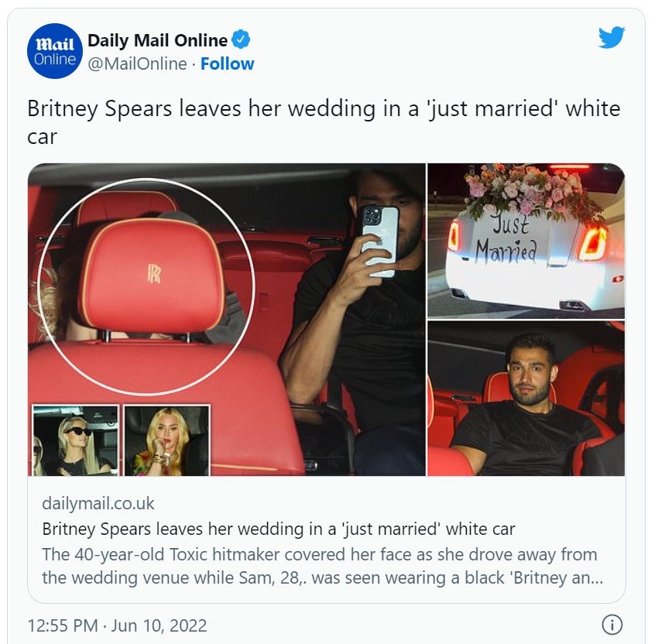
Task: Open the man in black shirt photo
Action: 526,399
